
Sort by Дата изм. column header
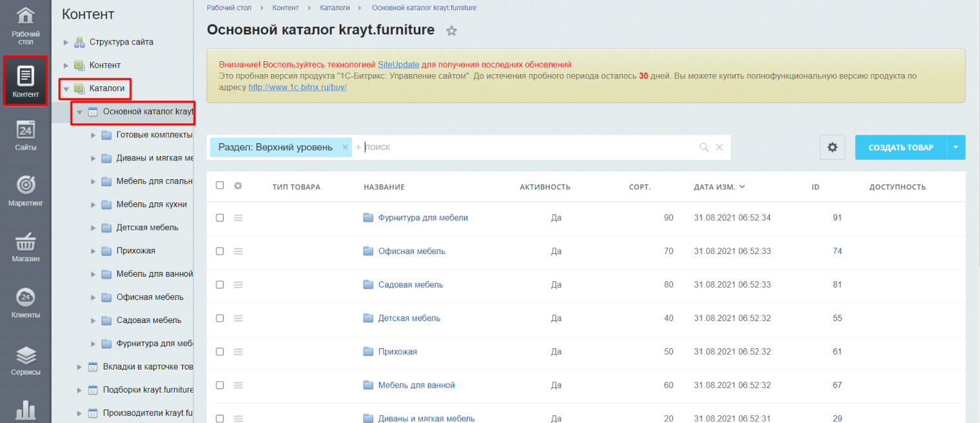tap(719, 187)
